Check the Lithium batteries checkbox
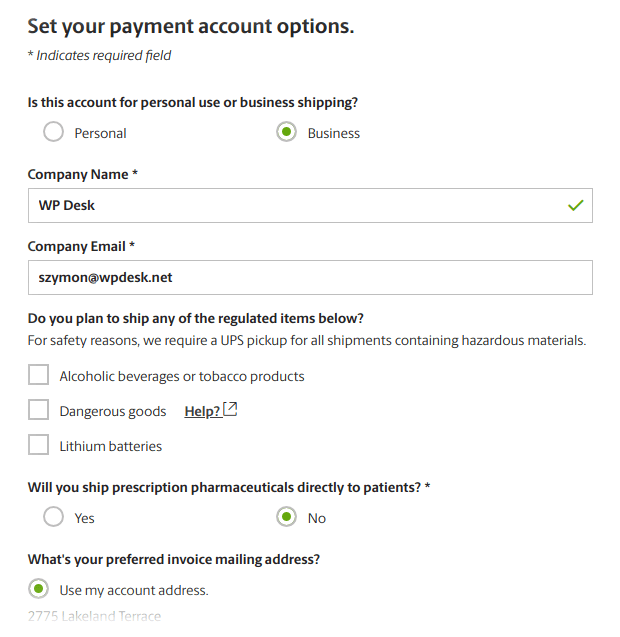Image resolution: width=620 pixels, height=637 pixels. pos(39,444)
